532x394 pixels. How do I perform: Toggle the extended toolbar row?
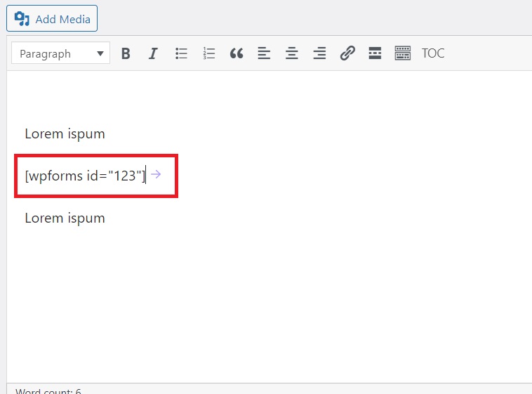402,53
